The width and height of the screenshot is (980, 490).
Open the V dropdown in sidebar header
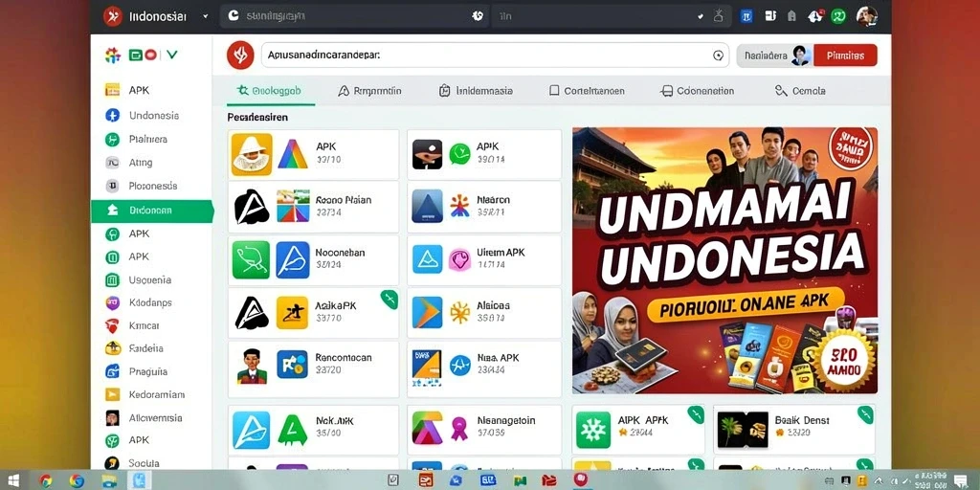point(172,55)
